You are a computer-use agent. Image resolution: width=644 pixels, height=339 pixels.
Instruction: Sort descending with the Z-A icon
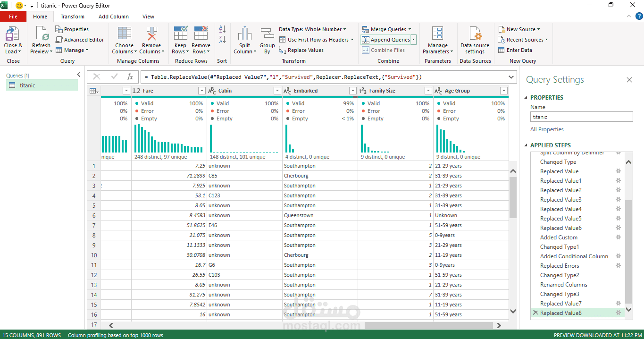click(222, 40)
